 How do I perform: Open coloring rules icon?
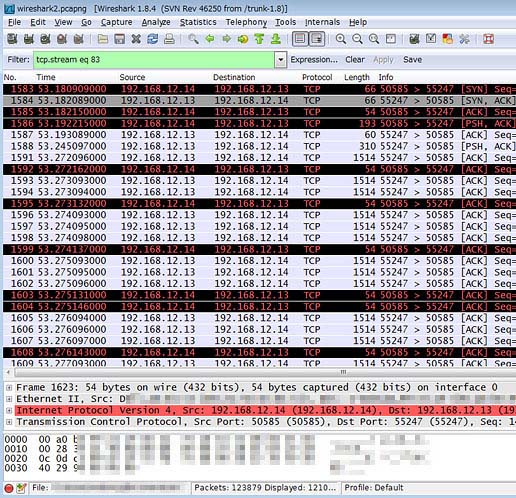[448, 39]
